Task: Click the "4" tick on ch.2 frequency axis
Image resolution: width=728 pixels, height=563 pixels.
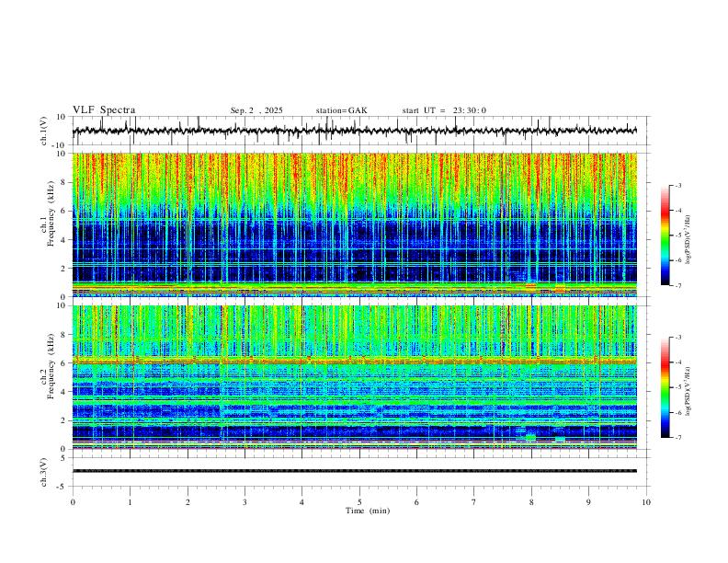Action: (x=64, y=392)
